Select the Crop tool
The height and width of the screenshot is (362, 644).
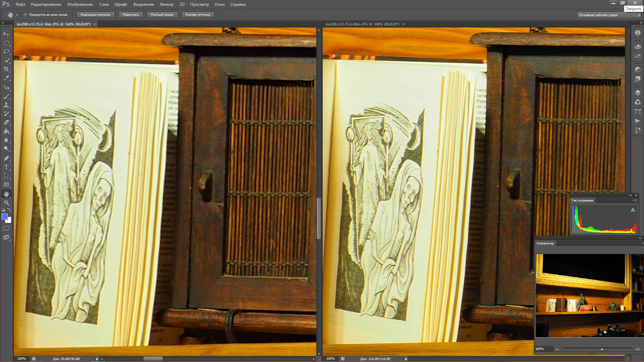tap(6, 69)
